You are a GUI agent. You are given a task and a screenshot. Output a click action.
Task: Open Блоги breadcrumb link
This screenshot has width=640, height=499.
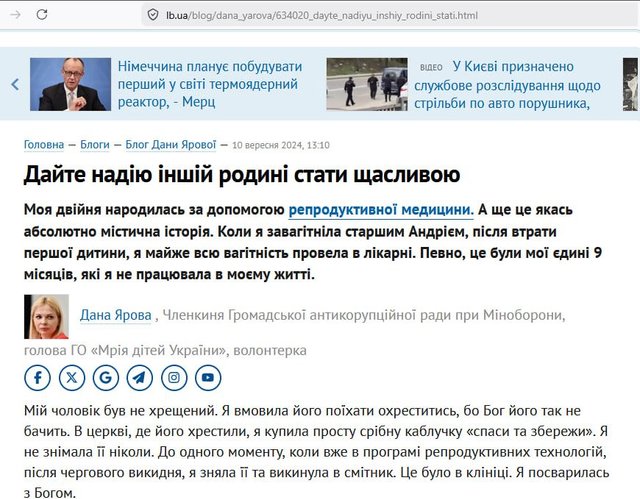[95, 145]
